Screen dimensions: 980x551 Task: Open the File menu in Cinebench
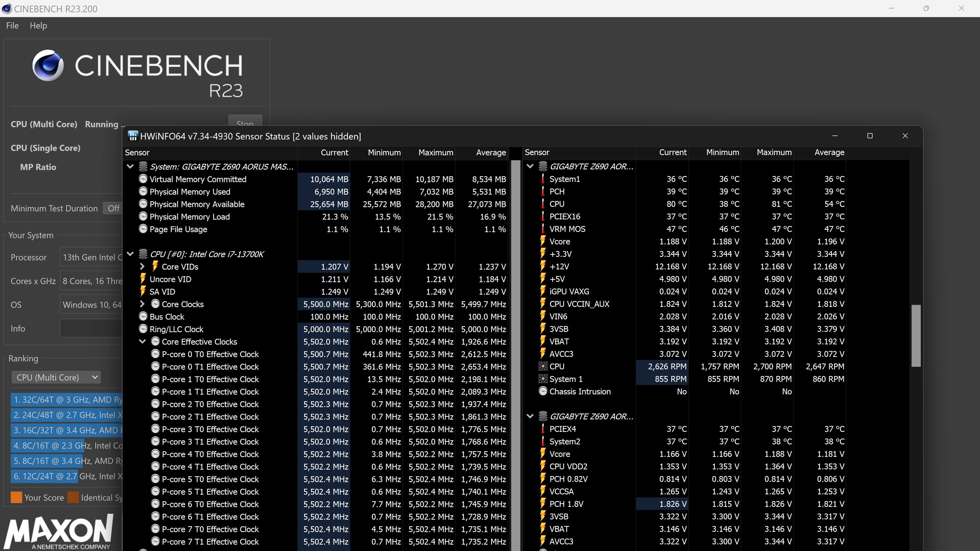(12, 26)
